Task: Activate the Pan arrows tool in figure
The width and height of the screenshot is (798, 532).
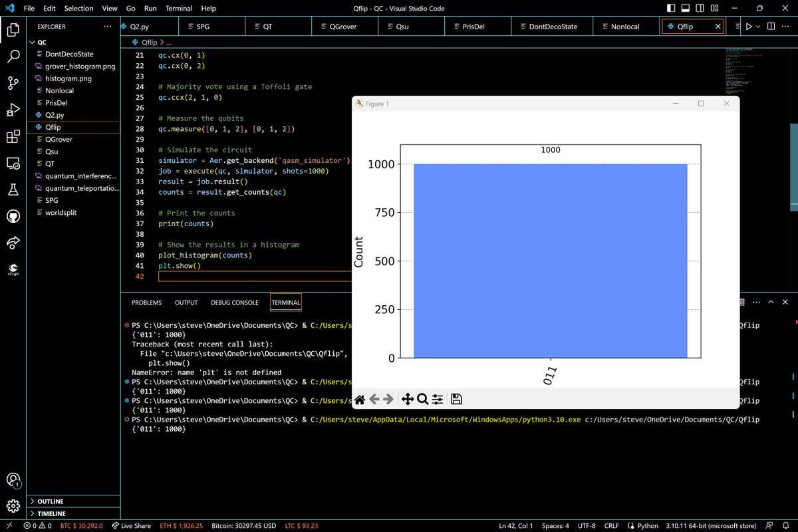Action: pos(407,399)
